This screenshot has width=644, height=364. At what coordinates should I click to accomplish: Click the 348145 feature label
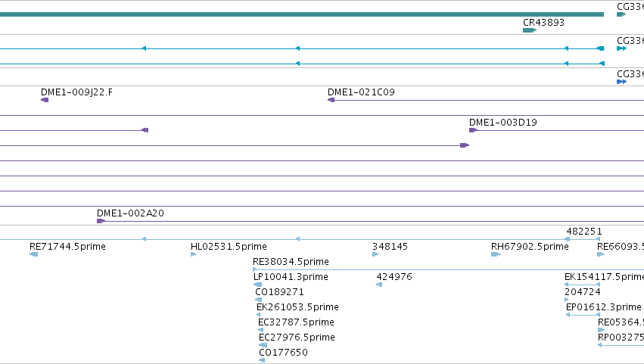tap(390, 247)
